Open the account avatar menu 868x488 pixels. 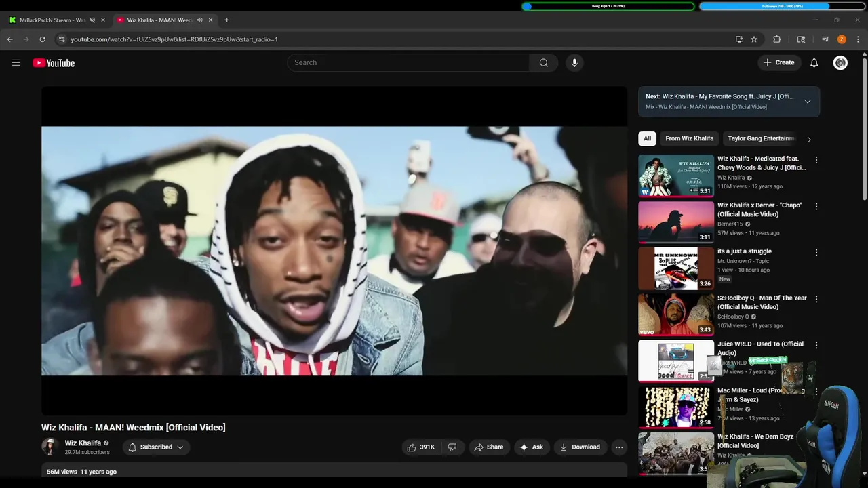[x=840, y=63]
